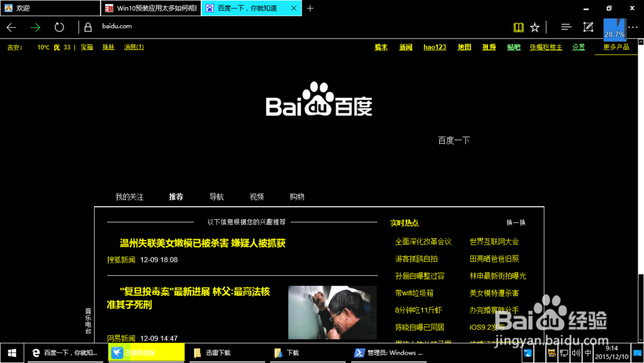Image resolution: width=644 pixels, height=363 pixels.
Task: Click the lock icon beside baidu.com
Action: click(88, 27)
